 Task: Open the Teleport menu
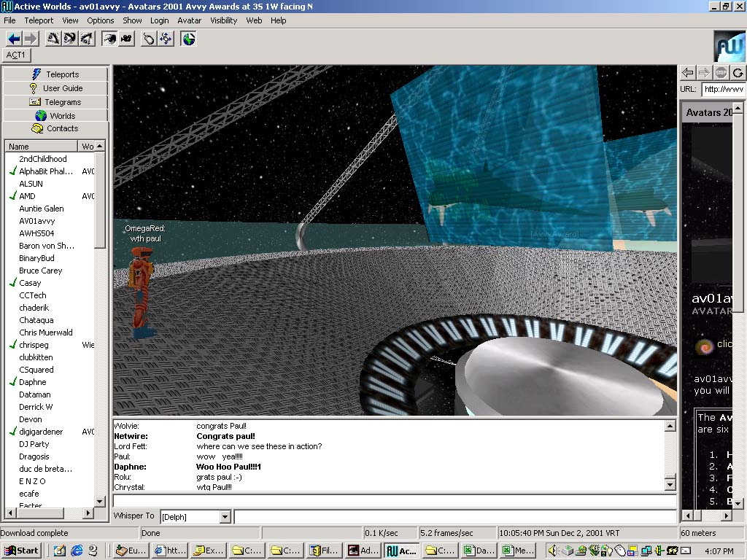39,20
